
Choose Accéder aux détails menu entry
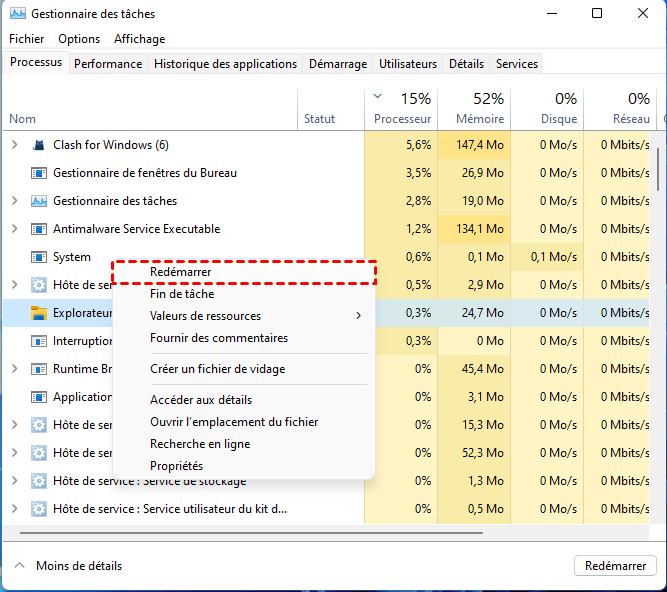244,400
